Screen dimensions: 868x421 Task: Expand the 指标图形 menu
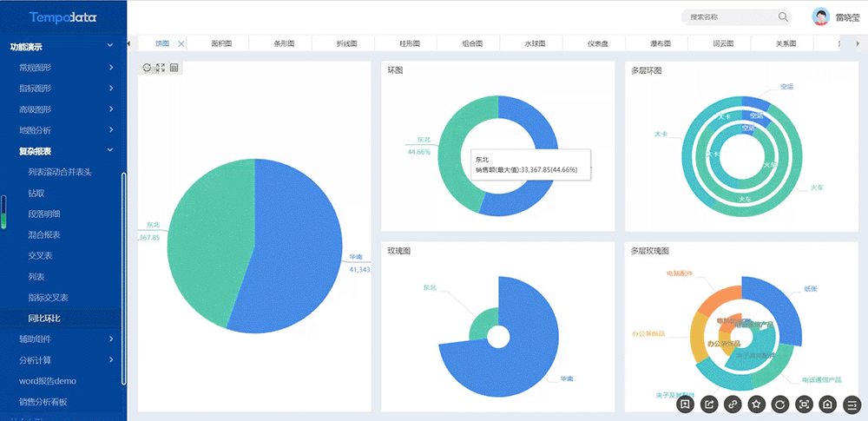click(x=111, y=89)
